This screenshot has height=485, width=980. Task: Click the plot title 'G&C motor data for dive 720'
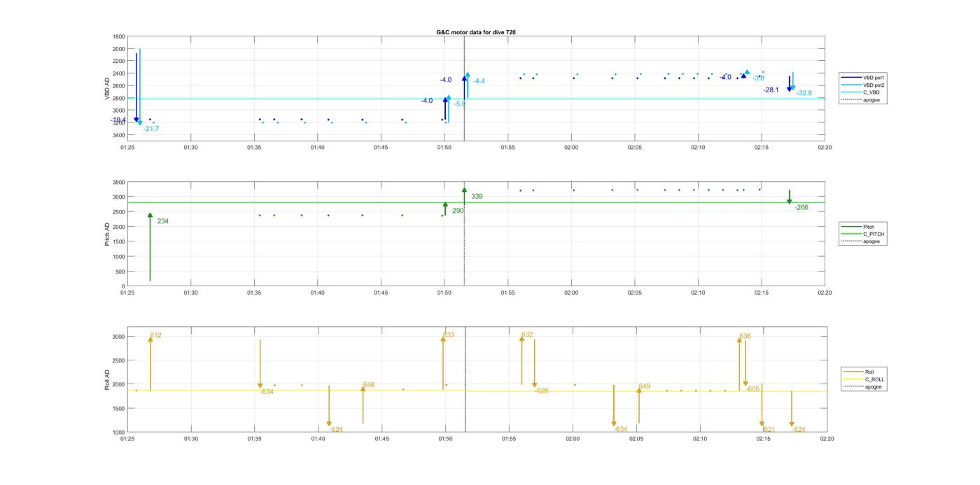476,32
